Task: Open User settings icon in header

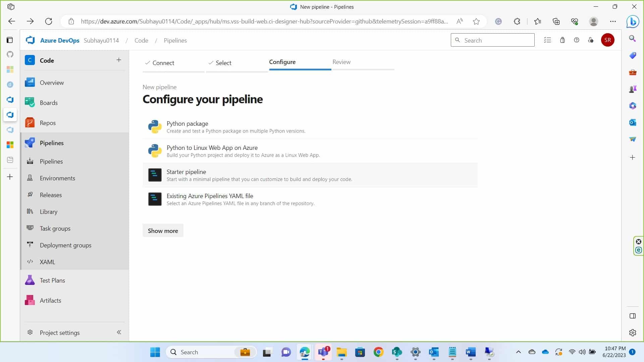Action: tap(591, 40)
